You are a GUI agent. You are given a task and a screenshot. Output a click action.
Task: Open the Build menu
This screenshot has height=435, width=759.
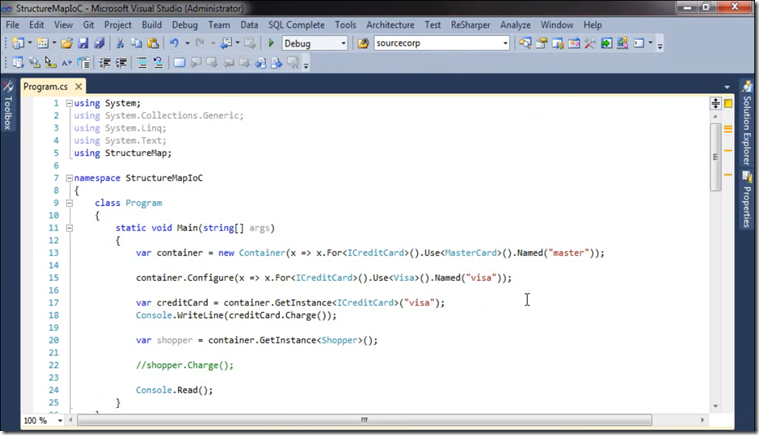pos(152,25)
